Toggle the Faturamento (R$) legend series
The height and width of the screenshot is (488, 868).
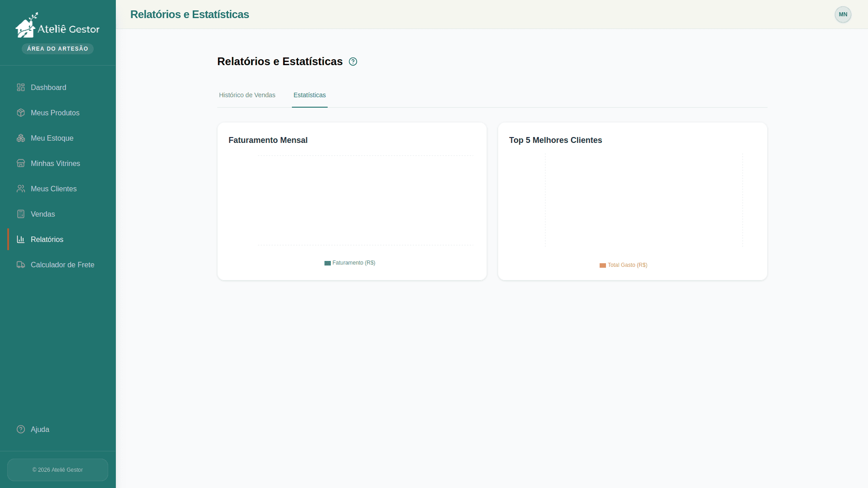point(353,263)
